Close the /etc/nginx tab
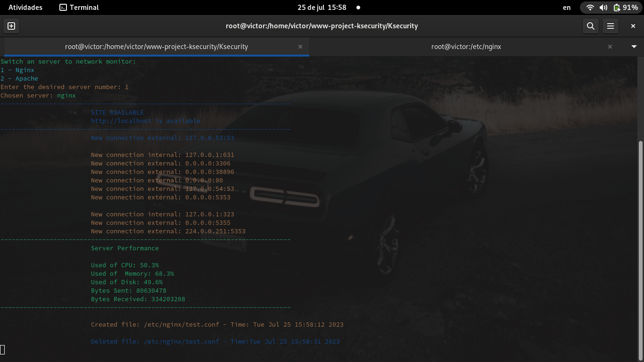This screenshot has height=362, width=644. pyautogui.click(x=610, y=47)
